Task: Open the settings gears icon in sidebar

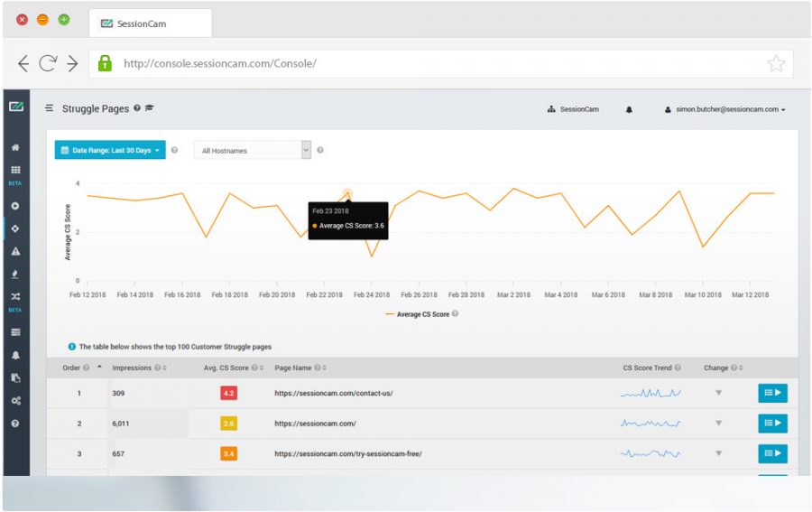Action: (15, 401)
